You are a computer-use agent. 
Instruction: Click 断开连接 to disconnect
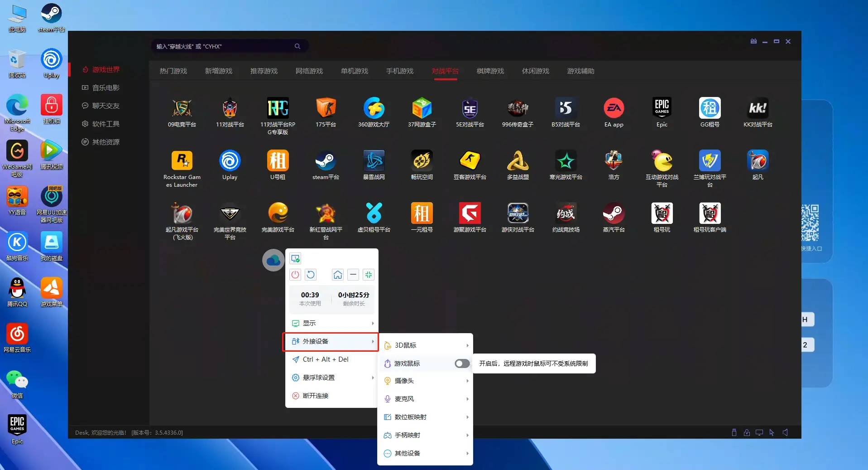[332, 396]
